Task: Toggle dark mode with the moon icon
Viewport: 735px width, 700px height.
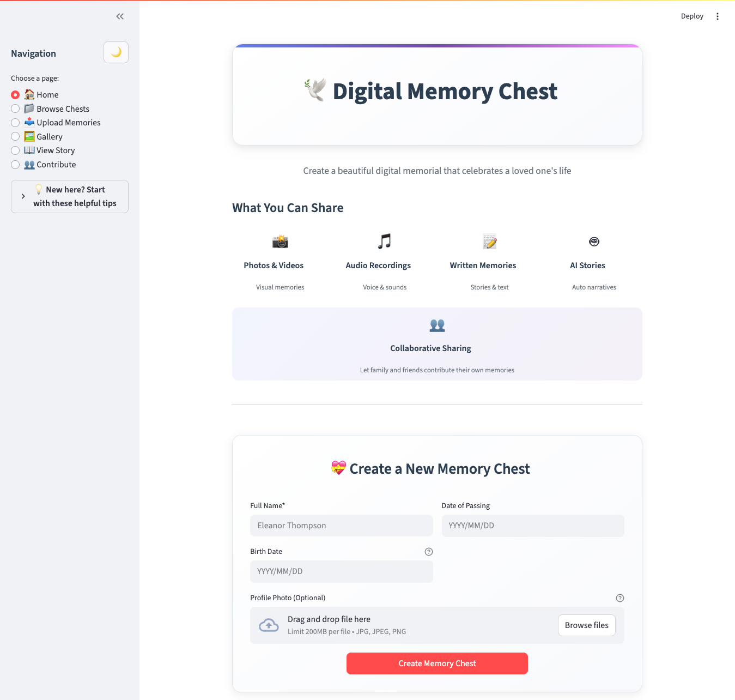Action: click(116, 52)
